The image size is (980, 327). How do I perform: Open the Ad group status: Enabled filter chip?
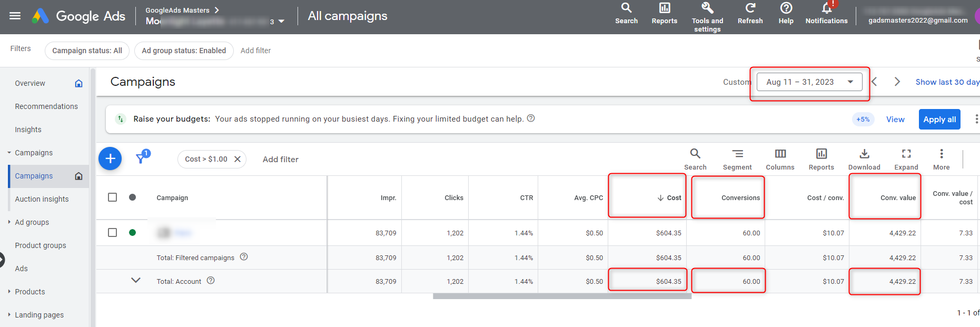click(x=184, y=51)
